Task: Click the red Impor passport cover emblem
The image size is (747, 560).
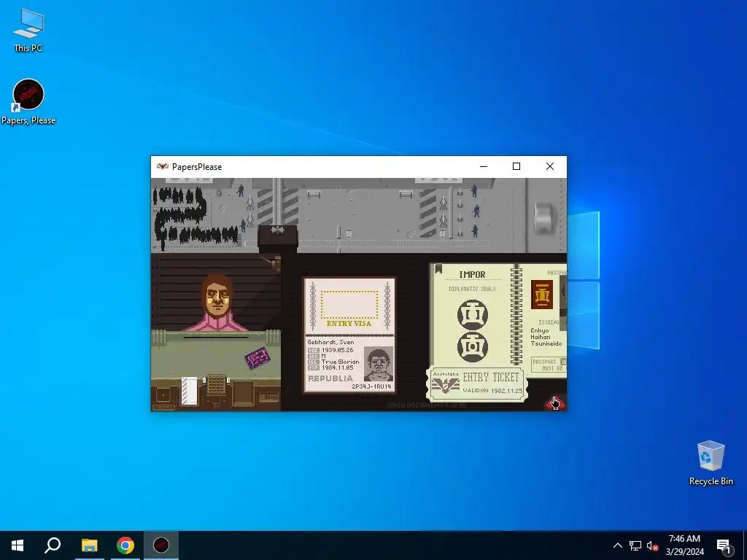Action: 542,295
